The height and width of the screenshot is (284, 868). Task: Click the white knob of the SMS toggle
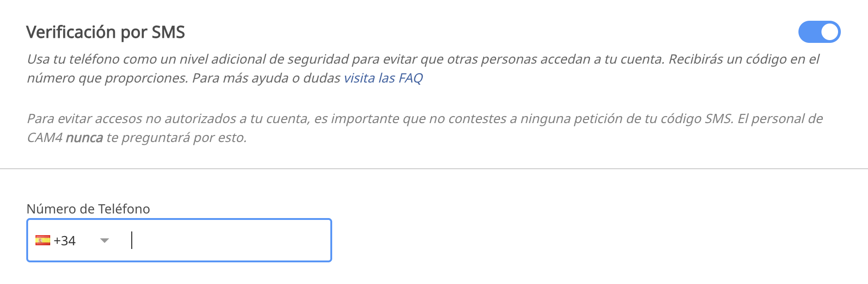830,32
